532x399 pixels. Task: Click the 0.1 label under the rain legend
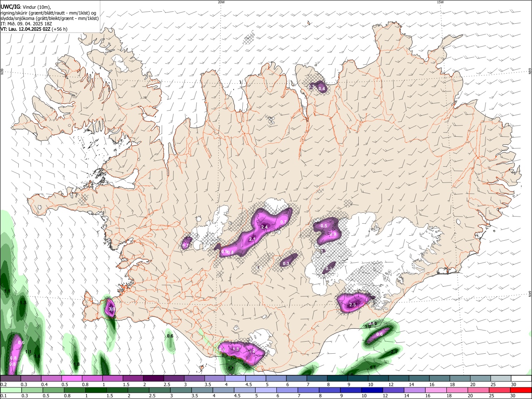[3, 396]
